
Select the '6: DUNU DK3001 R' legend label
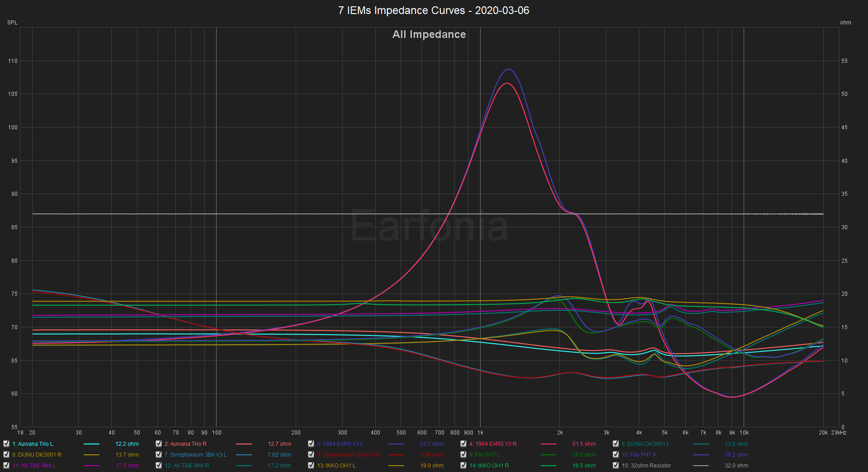click(x=37, y=455)
